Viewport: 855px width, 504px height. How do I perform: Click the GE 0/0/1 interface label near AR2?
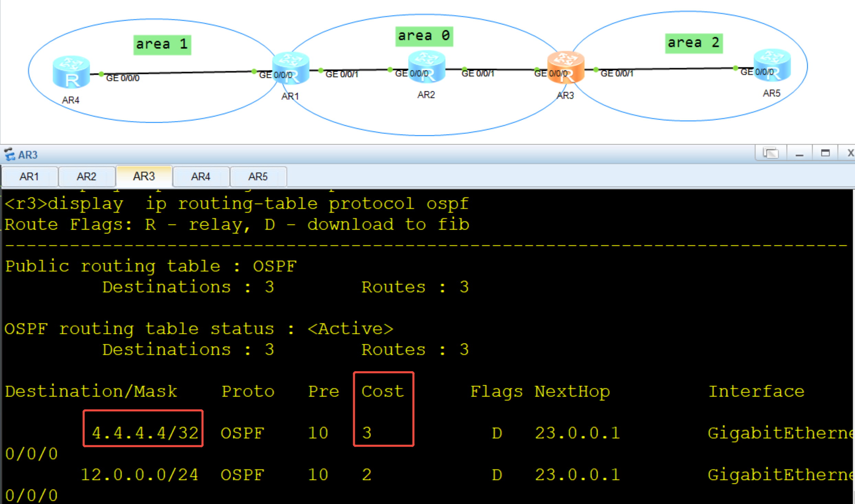point(477,73)
